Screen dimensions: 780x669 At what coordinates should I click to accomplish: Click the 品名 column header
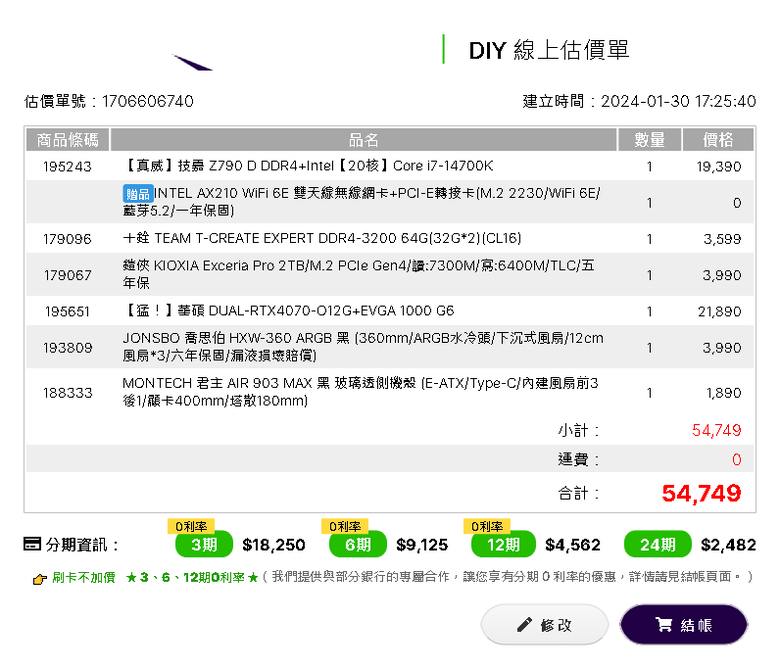[x=364, y=140]
